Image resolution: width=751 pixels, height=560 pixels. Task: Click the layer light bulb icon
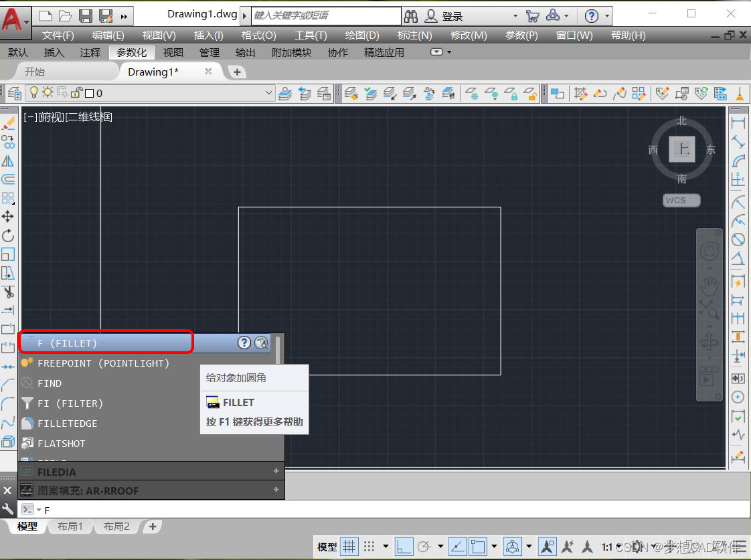(x=33, y=92)
